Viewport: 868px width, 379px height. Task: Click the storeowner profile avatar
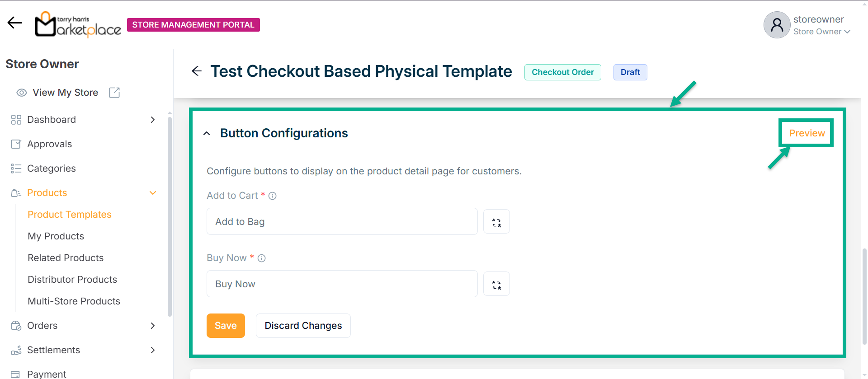pyautogui.click(x=777, y=25)
